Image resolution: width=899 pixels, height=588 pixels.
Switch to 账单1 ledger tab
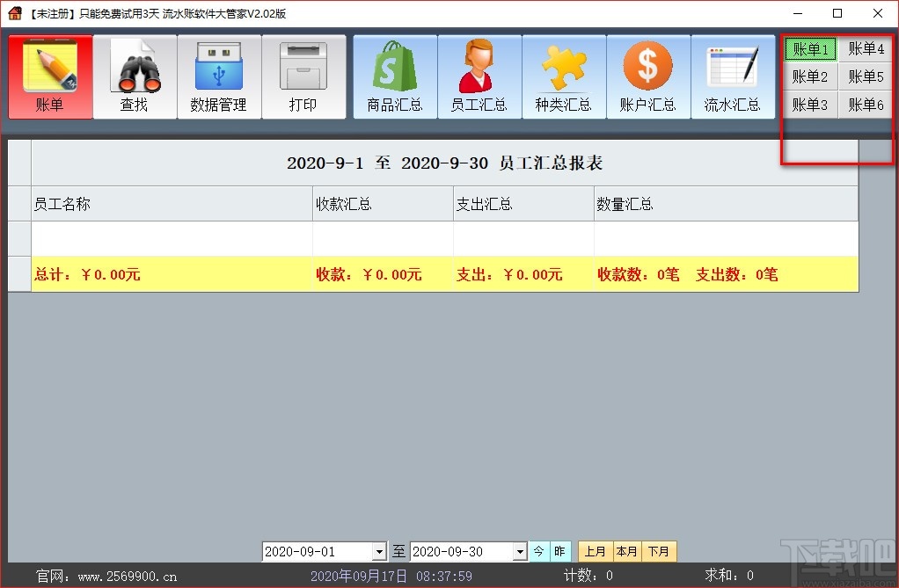[809, 49]
